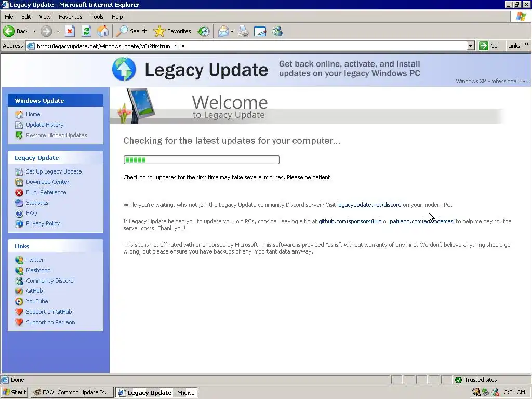Click in the Address URL field
The image size is (532, 399).
251,46
